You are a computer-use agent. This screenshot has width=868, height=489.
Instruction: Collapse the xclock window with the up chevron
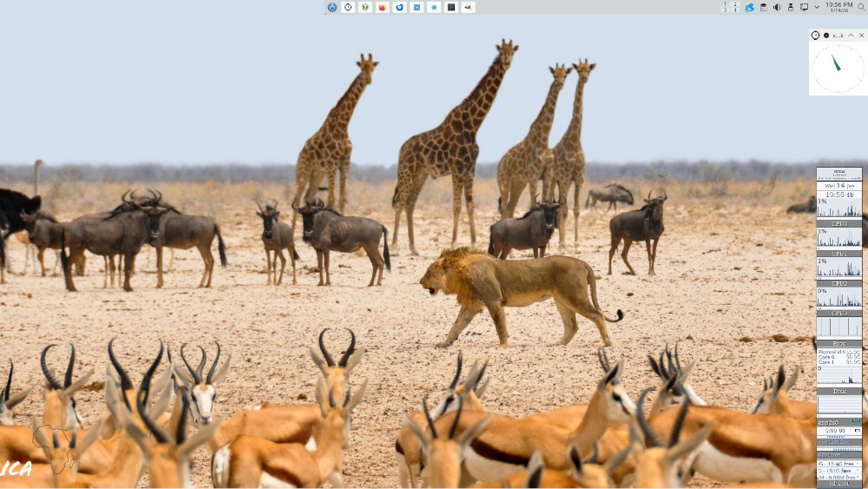(x=851, y=36)
